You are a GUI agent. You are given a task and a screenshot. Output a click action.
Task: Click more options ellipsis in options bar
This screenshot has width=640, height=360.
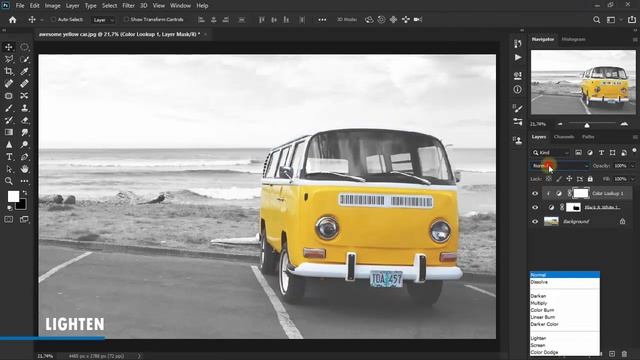pos(322,20)
